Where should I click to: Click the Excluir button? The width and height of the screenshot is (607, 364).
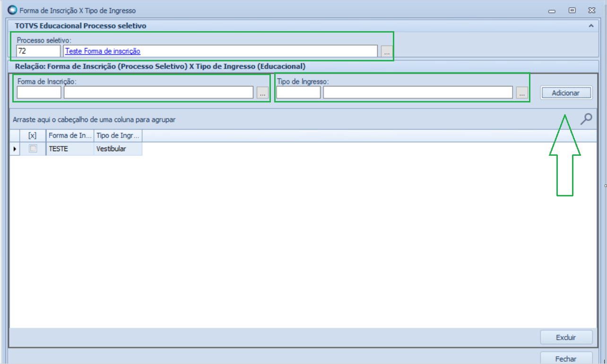566,338
